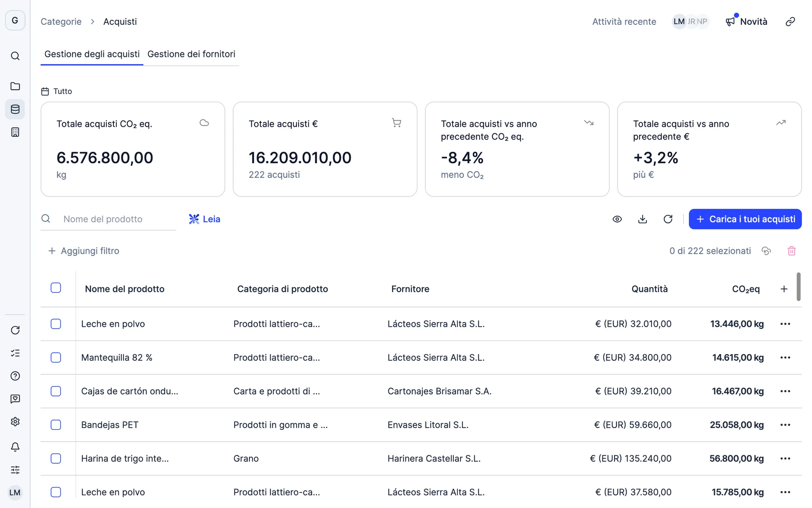The image size is (812, 508).
Task: Click Carica i tuoi acquisti button
Action: [x=745, y=219]
